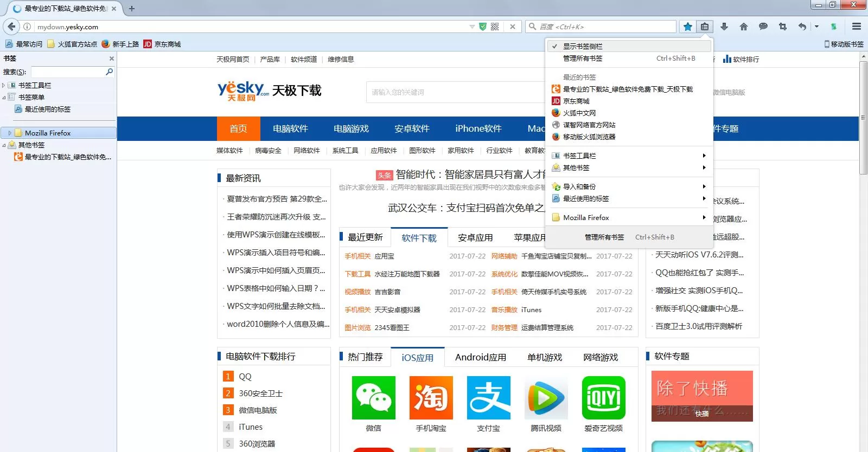
Task: Switch to 安卓软件 navigation tab
Action: tap(412, 129)
